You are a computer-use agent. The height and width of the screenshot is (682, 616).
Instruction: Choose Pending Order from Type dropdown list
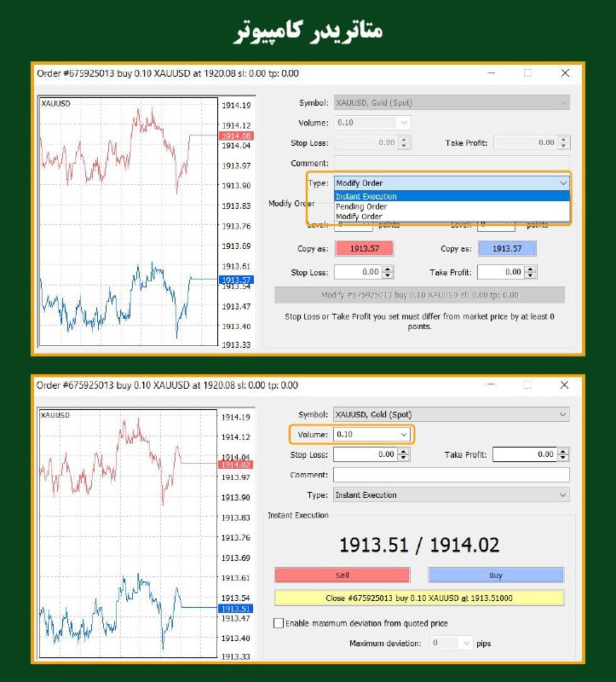click(452, 206)
